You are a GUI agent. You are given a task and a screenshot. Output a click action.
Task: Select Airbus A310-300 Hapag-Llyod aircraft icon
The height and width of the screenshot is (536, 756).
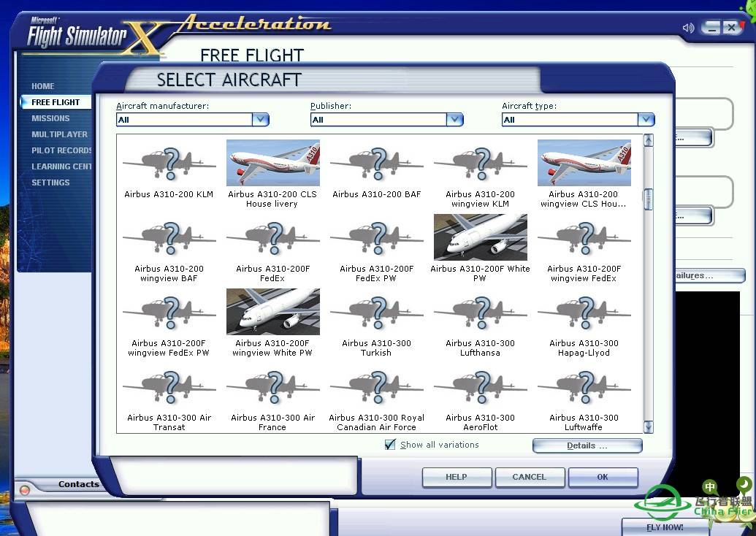(x=584, y=312)
